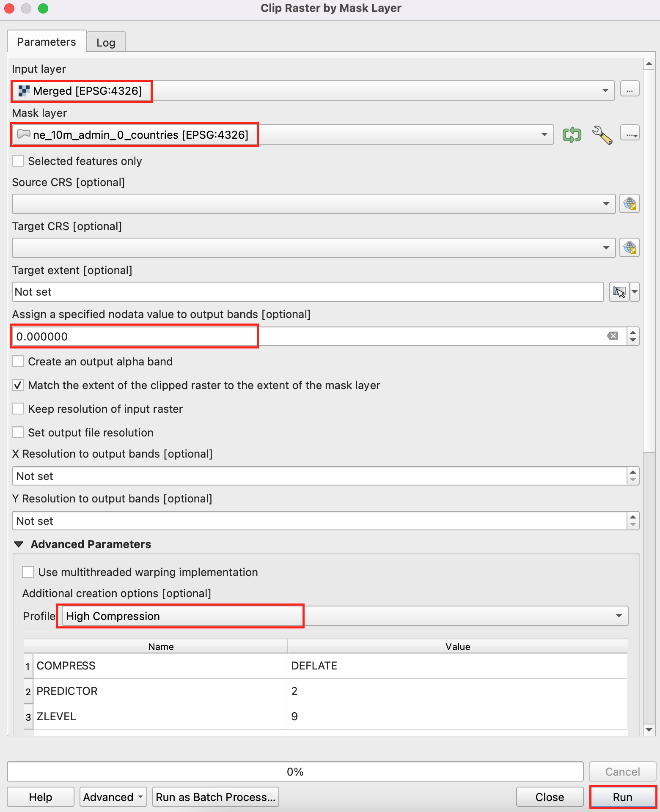660x812 pixels.
Task: Click Run as Batch Process button
Action: click(215, 797)
